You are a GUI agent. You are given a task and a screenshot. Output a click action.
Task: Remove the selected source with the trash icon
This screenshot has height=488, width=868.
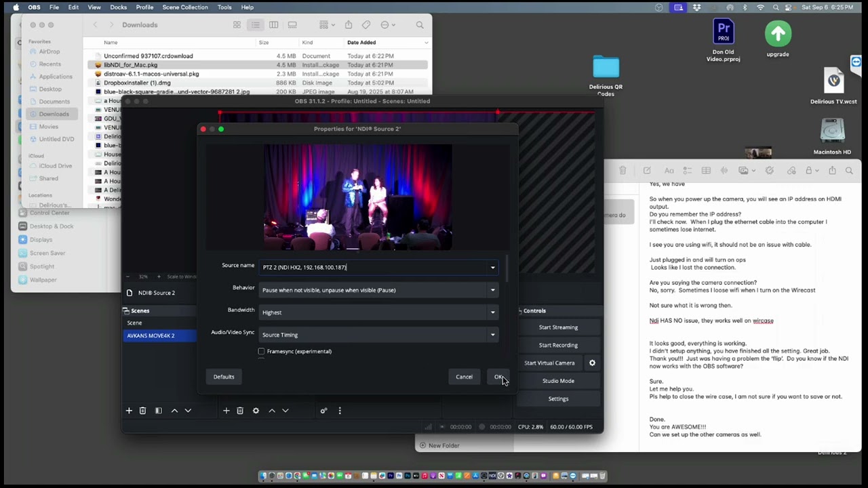click(x=240, y=411)
